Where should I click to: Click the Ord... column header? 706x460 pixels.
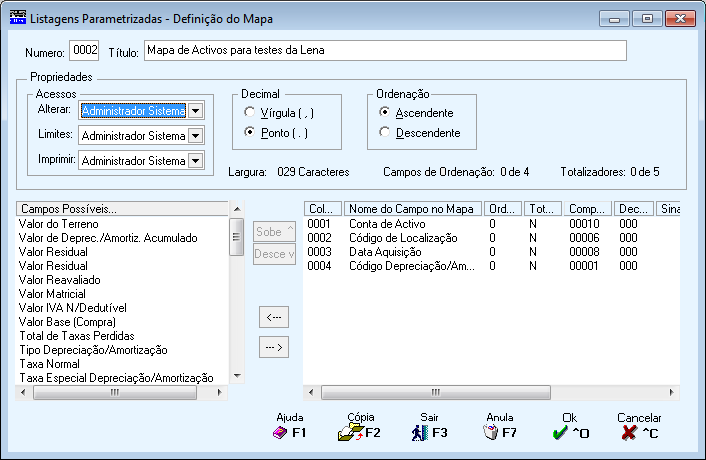(x=503, y=209)
